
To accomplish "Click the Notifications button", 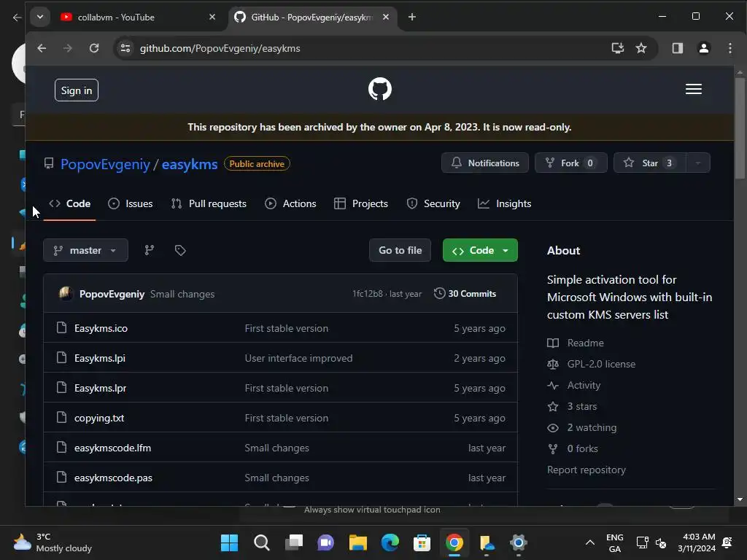I will click(x=485, y=163).
